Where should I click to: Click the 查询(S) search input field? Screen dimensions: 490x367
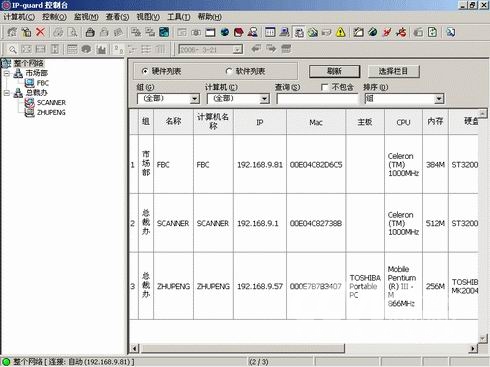317,99
